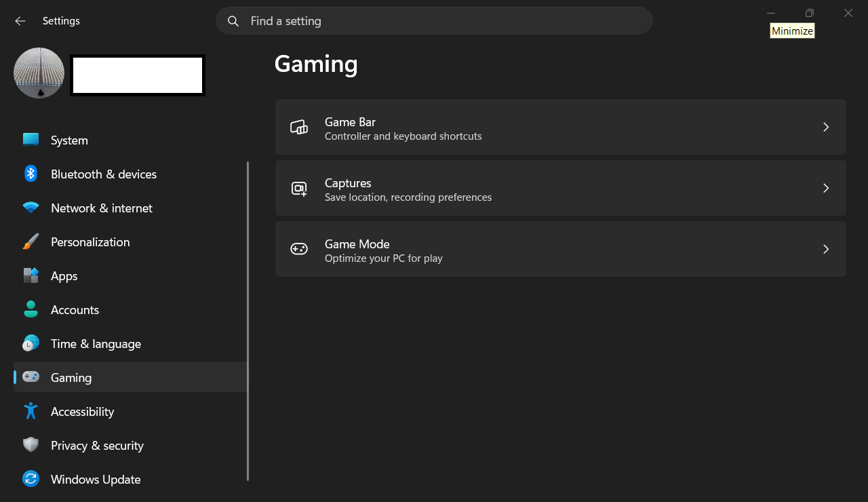The image size is (868, 502).
Task: Click the Captures camera icon
Action: 299,189
